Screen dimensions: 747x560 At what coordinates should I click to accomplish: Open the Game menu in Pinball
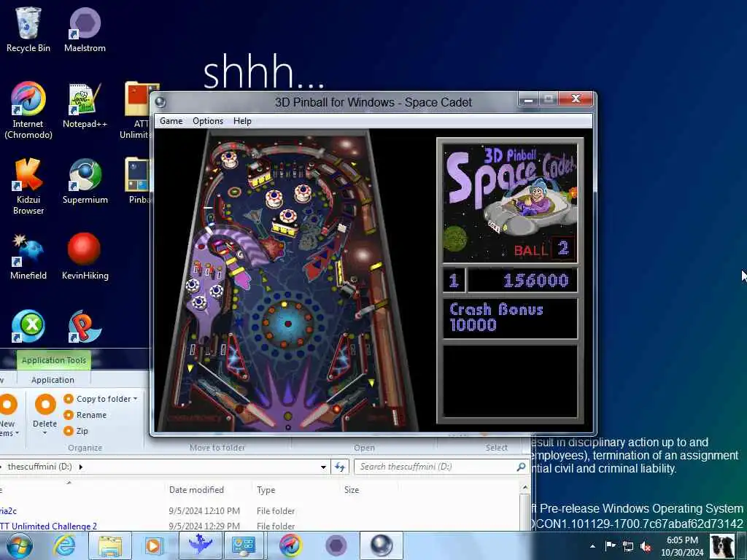(171, 121)
